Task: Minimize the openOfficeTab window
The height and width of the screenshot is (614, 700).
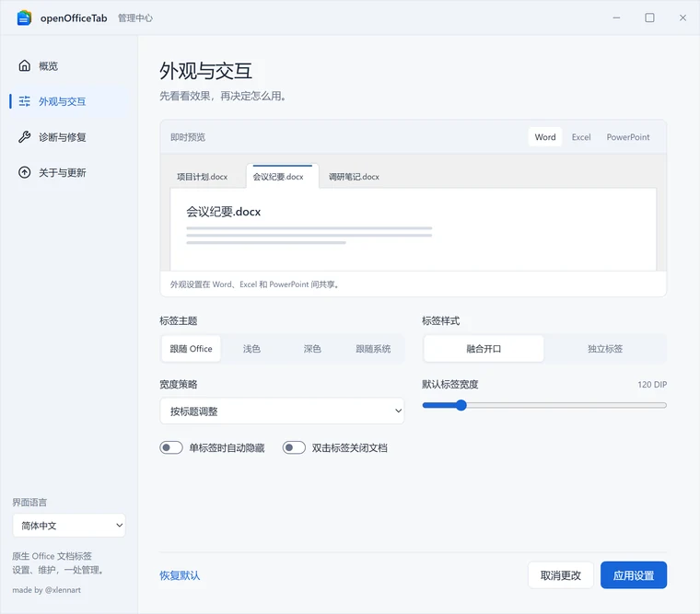Action: pos(616,17)
